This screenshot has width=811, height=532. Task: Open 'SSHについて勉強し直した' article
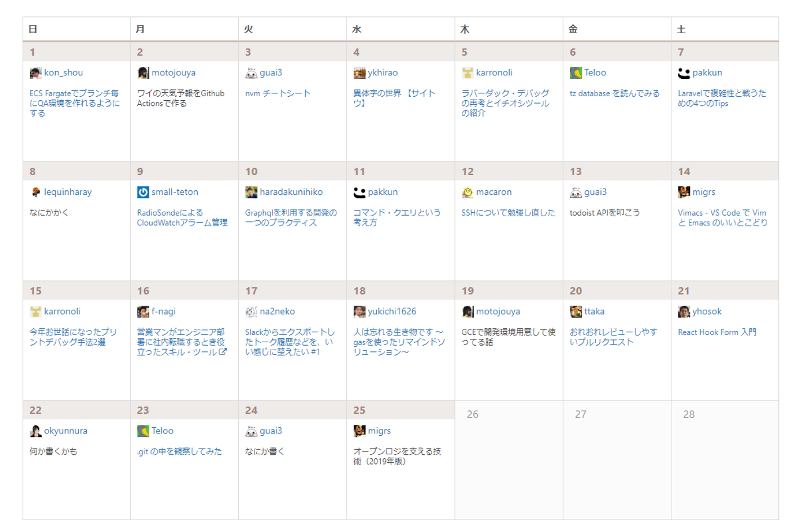tap(508, 213)
